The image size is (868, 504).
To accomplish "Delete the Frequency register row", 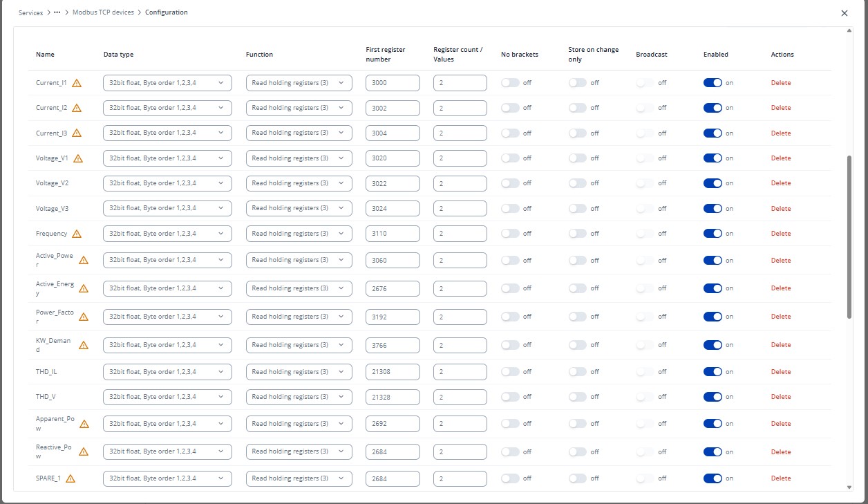I will 781,234.
